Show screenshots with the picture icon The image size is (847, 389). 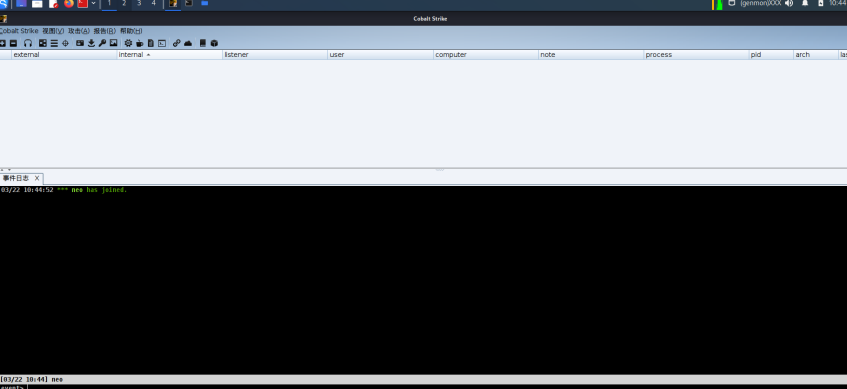tap(113, 43)
